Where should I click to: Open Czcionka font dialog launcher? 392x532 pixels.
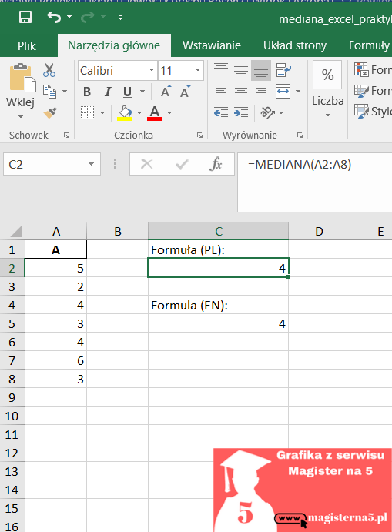199,136
